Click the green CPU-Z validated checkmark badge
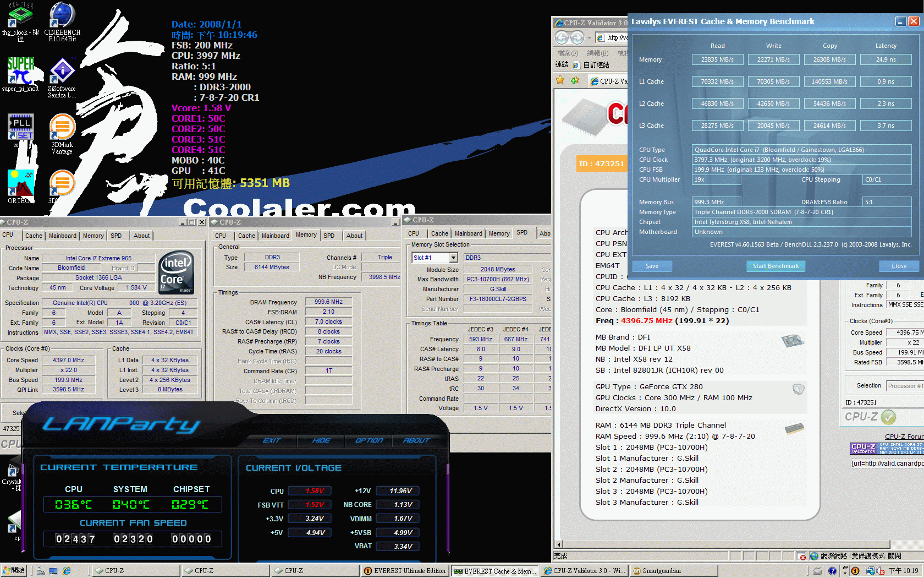The image size is (924, 578). click(888, 417)
